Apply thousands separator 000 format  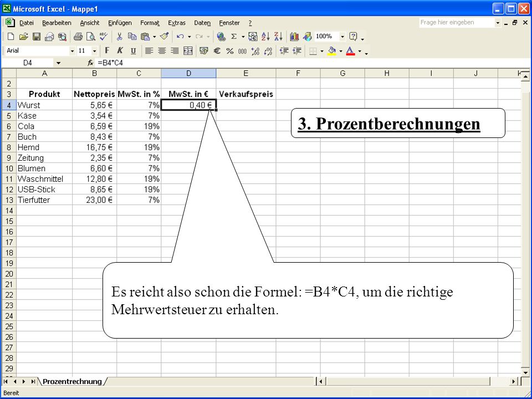pos(242,51)
